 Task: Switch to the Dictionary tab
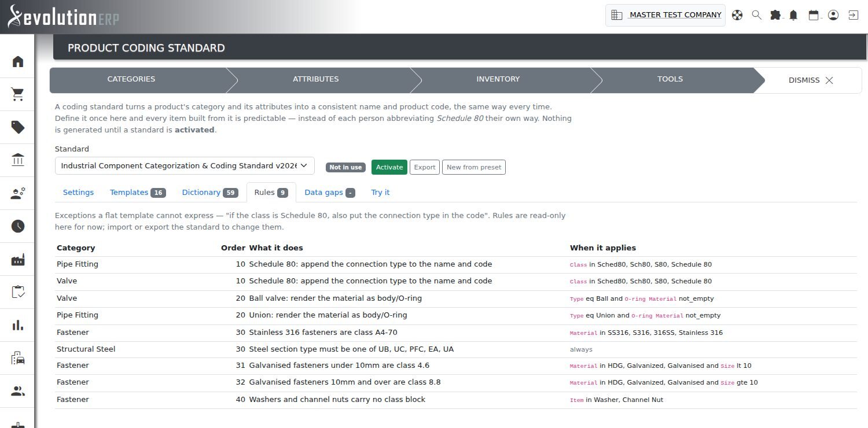pos(209,193)
